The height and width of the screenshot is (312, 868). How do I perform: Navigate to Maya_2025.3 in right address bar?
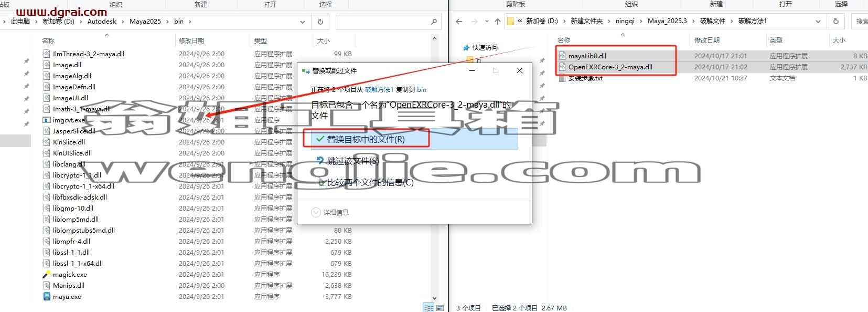tap(667, 21)
